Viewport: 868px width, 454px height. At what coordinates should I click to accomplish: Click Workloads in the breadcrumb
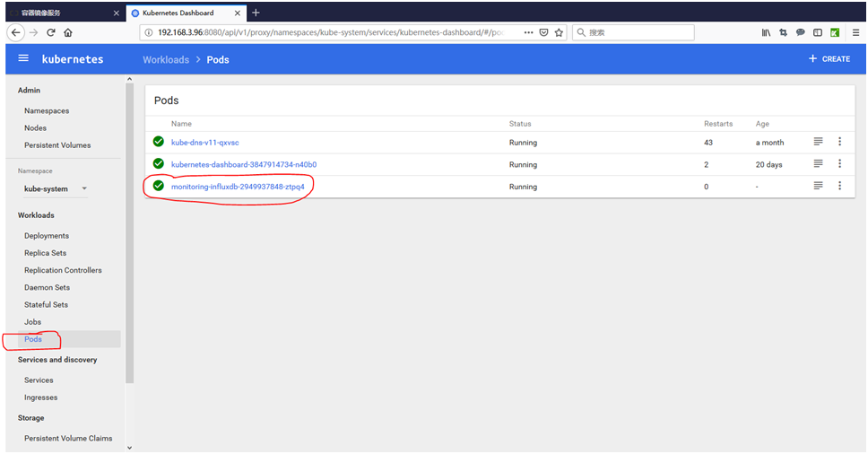pos(166,60)
